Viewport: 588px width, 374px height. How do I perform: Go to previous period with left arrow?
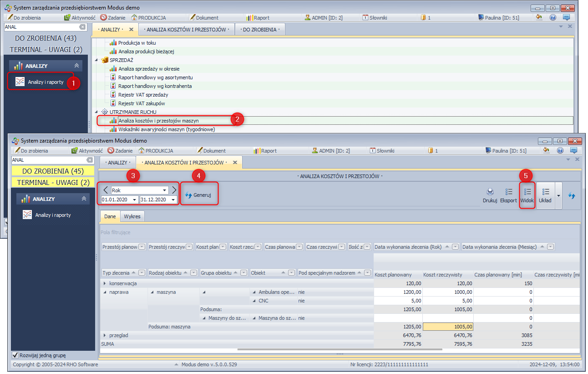point(106,190)
